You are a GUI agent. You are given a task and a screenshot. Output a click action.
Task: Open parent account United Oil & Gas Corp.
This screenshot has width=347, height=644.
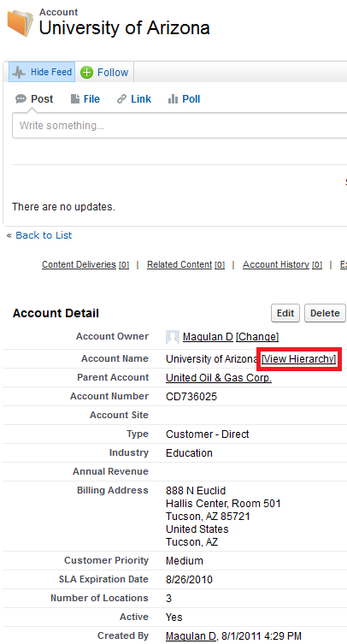[219, 378]
